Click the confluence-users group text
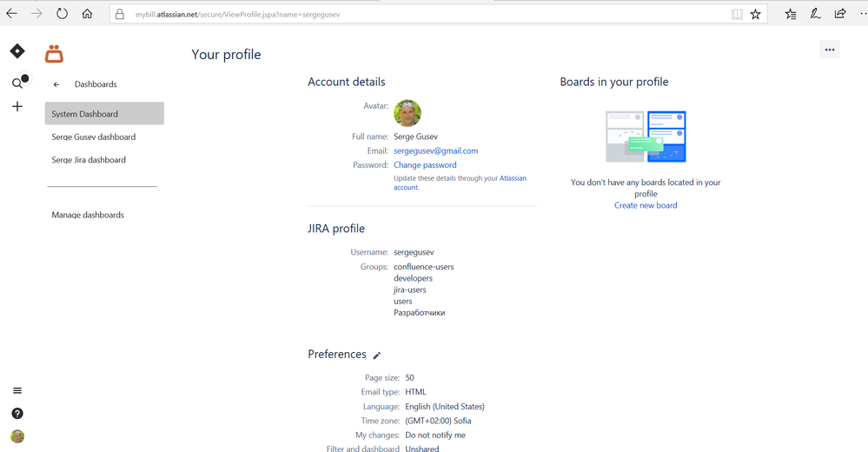 [423, 267]
